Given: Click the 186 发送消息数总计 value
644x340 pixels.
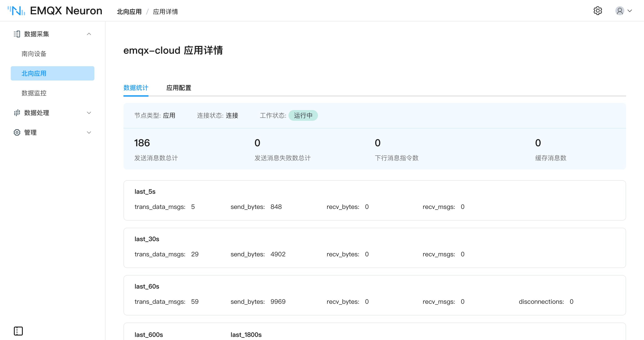Looking at the screenshot, I should (x=142, y=143).
